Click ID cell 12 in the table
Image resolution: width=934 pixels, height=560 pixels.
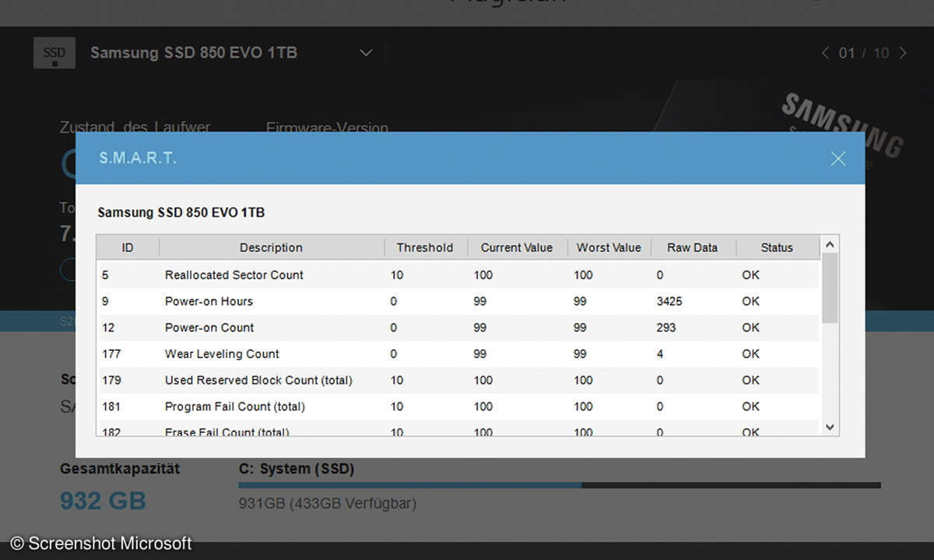107,327
